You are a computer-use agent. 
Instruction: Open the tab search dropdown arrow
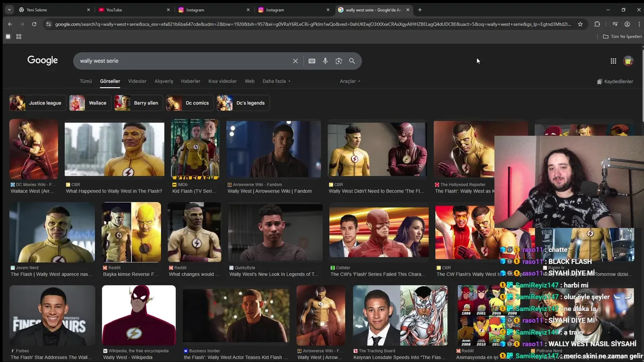pos(9,10)
